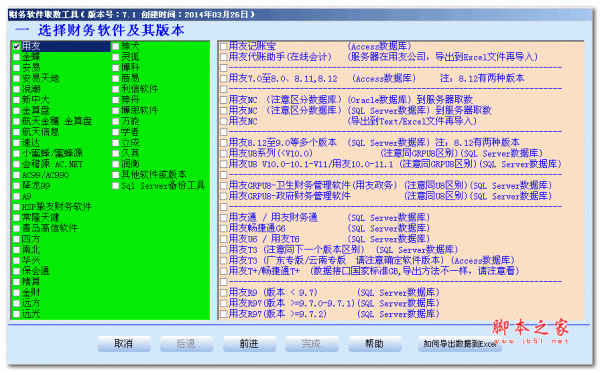Select the 华兴 checkbox

click(x=16, y=261)
